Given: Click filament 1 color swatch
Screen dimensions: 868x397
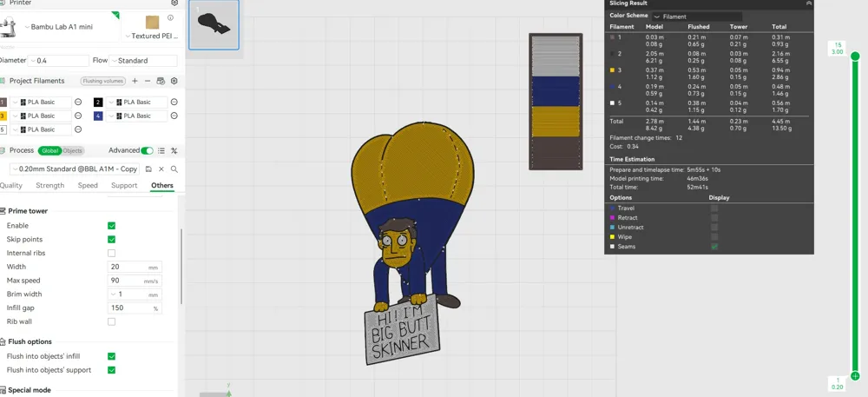Looking at the screenshot, I should point(3,103).
